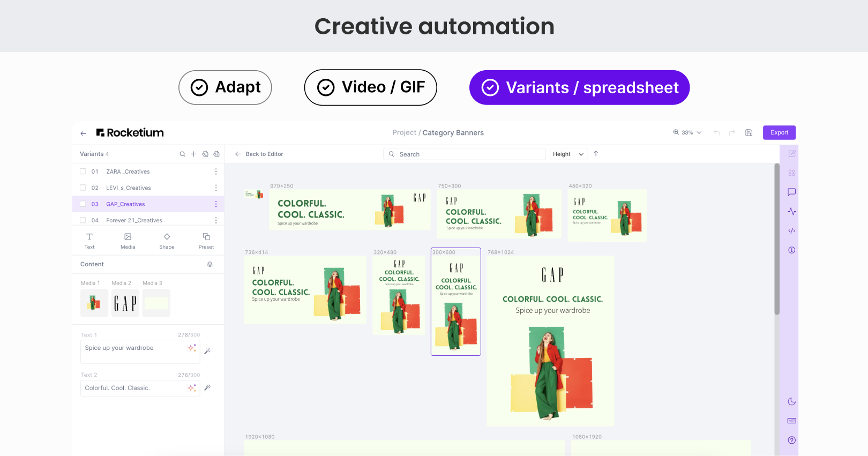Select the Video / GIF tab
This screenshot has height=456, width=868.
pyautogui.click(x=371, y=87)
